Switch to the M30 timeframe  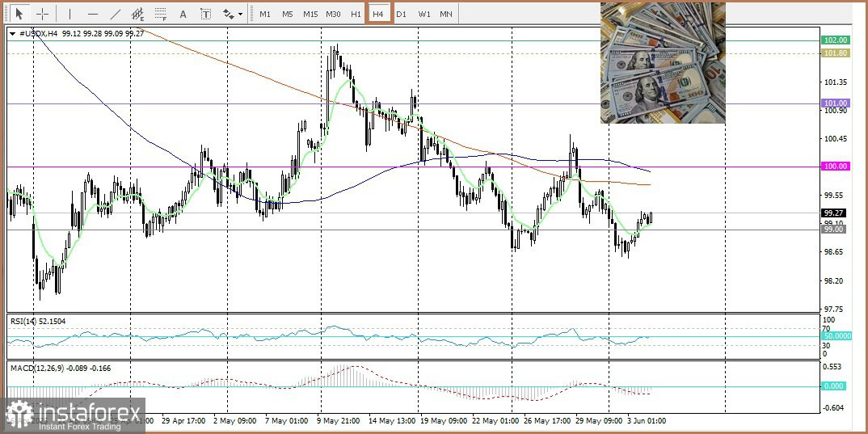pos(333,14)
